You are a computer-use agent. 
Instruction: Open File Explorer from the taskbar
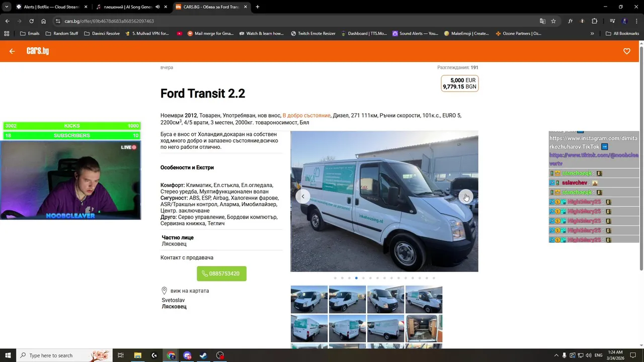pyautogui.click(x=137, y=355)
